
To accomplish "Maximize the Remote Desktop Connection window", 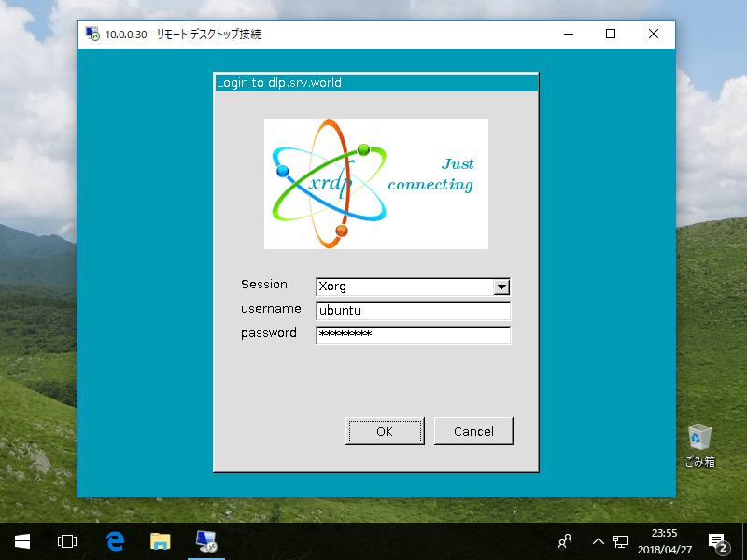I will click(611, 34).
